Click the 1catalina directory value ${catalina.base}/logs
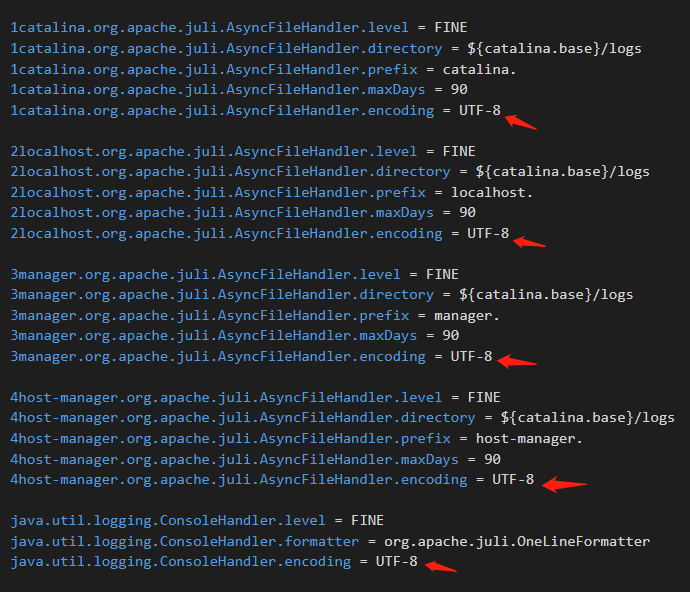 [x=554, y=48]
